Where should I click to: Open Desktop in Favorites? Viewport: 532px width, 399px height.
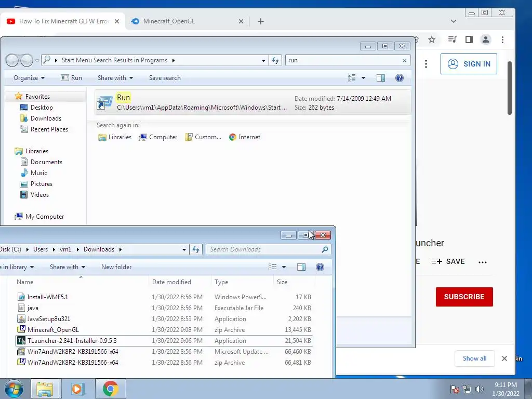point(42,107)
